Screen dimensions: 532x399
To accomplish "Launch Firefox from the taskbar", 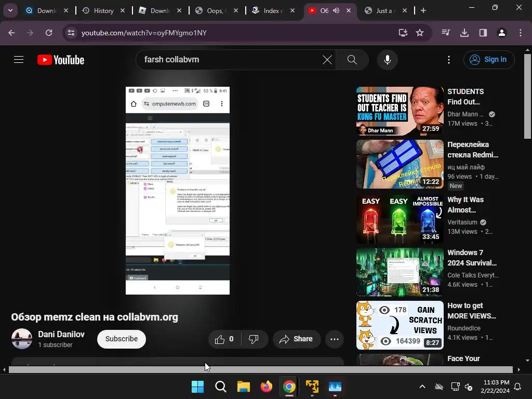I will pyautogui.click(x=267, y=387).
